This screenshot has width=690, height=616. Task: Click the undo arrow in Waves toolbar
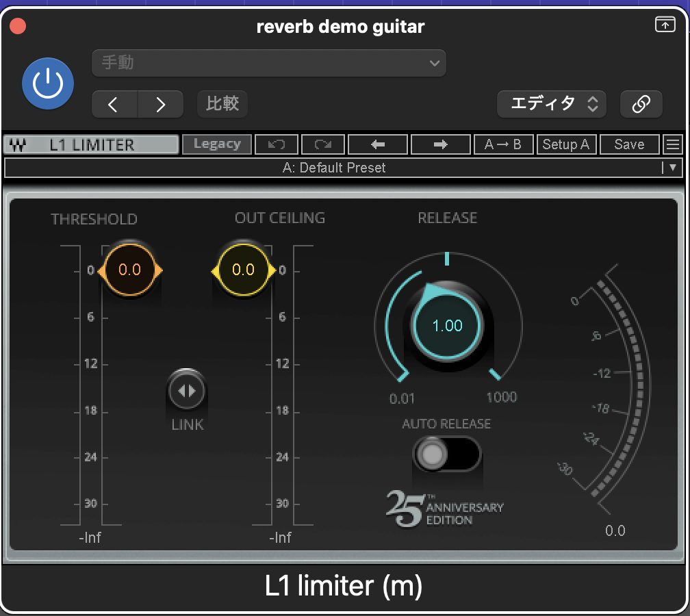click(277, 144)
